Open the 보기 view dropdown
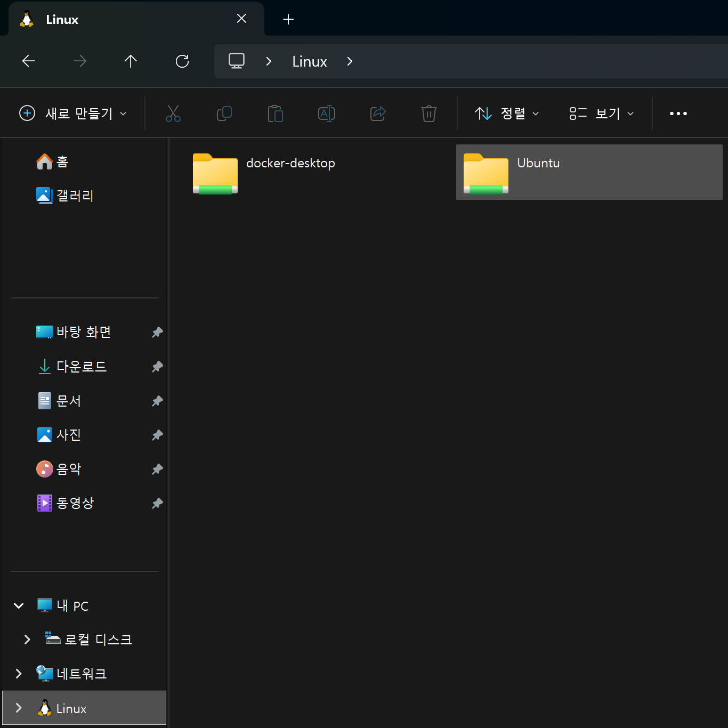The height and width of the screenshot is (728, 728). click(602, 114)
